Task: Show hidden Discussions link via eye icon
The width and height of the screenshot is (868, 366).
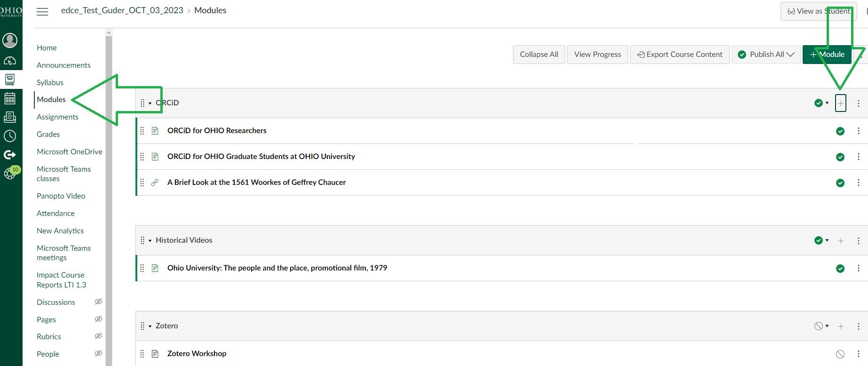Action: click(98, 302)
